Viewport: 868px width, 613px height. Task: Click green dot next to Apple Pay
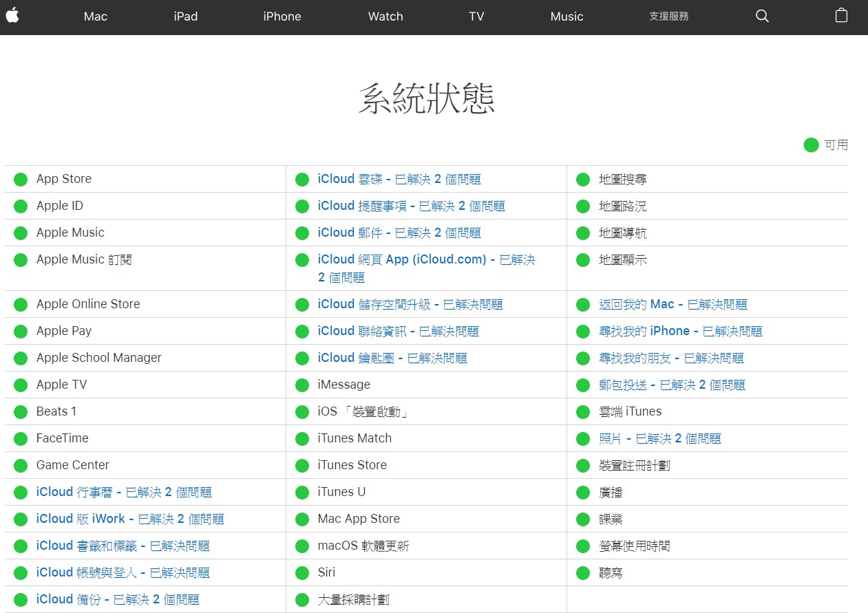(21, 332)
